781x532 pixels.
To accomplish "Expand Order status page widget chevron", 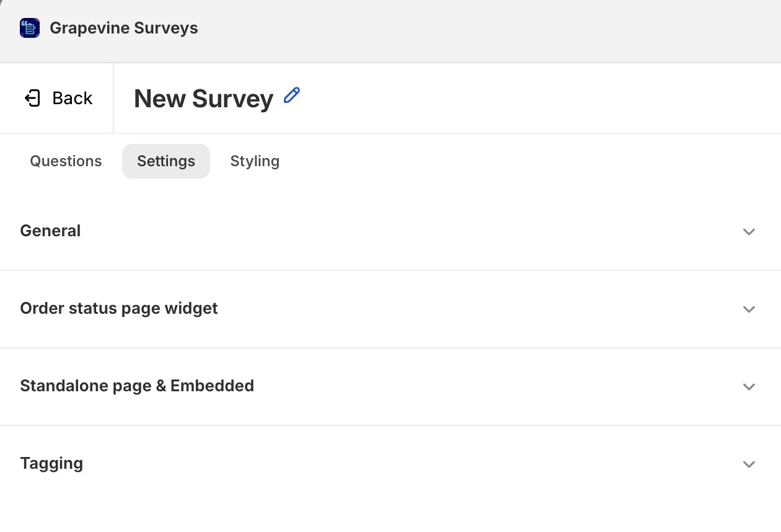I will (749, 309).
